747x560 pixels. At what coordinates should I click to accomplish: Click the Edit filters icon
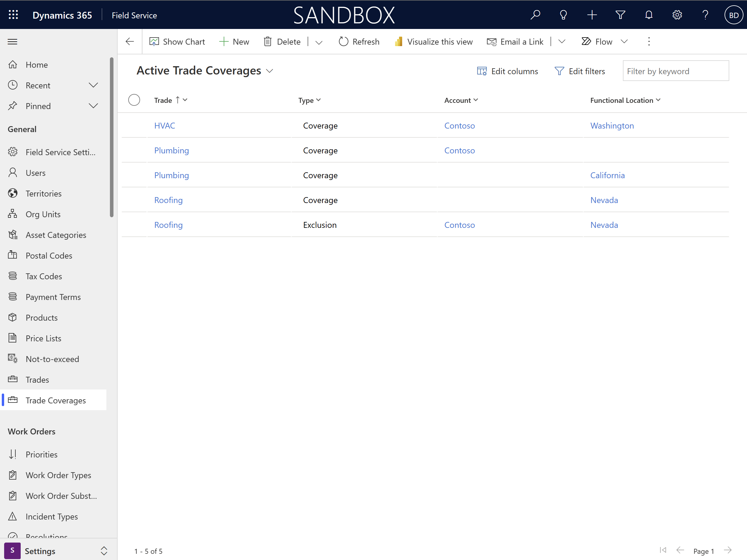[x=559, y=71]
